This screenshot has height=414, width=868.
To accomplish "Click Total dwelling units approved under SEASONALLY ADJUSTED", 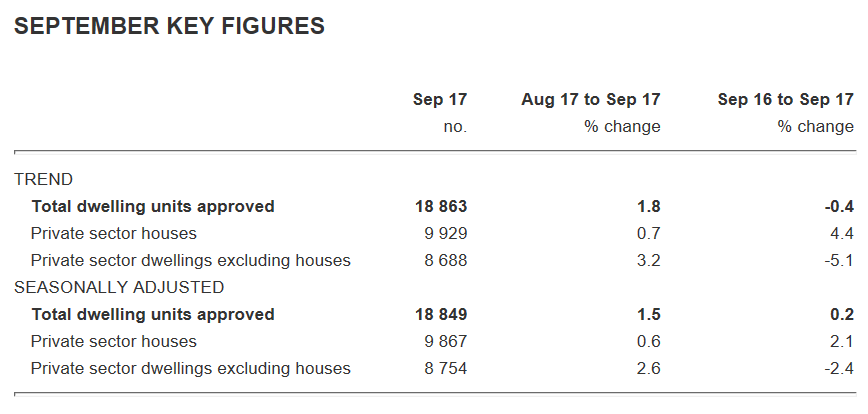I will point(152,314).
